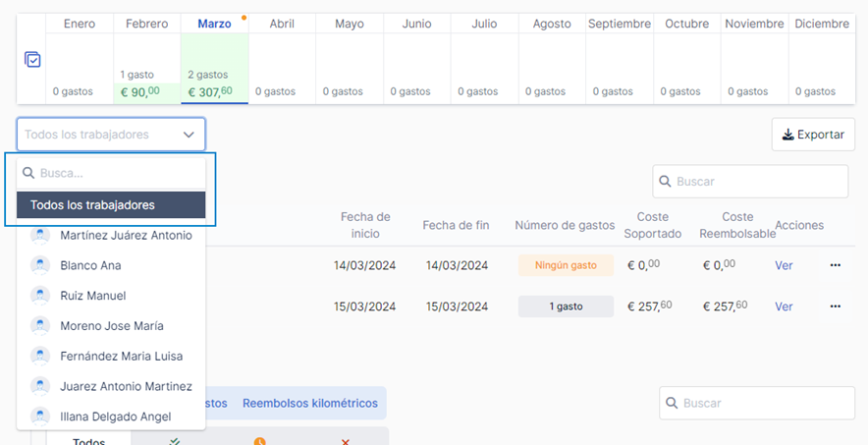Select worker Martínez Juárez Antonio
The width and height of the screenshot is (868, 445).
(x=111, y=235)
